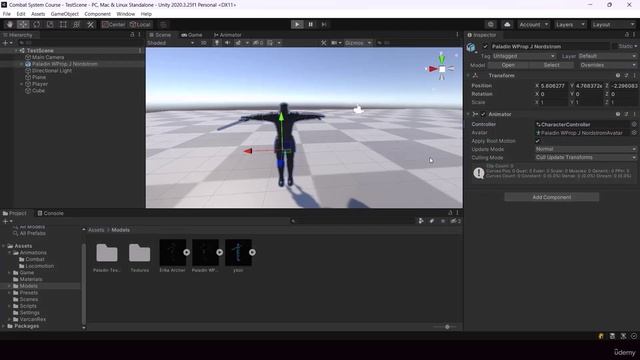Viewport: 640px width, 360px height.
Task: Open Transform component help icon
Action: click(618, 76)
